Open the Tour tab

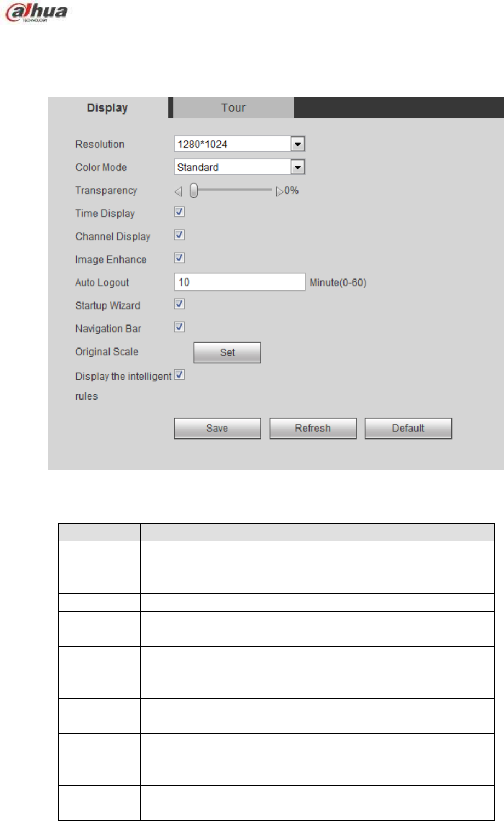click(233, 108)
